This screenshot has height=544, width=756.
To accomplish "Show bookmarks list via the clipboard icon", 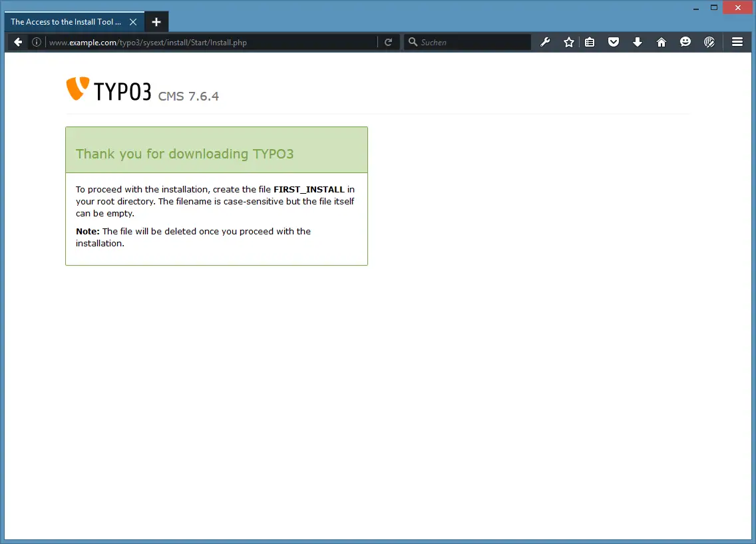I will [x=590, y=43].
